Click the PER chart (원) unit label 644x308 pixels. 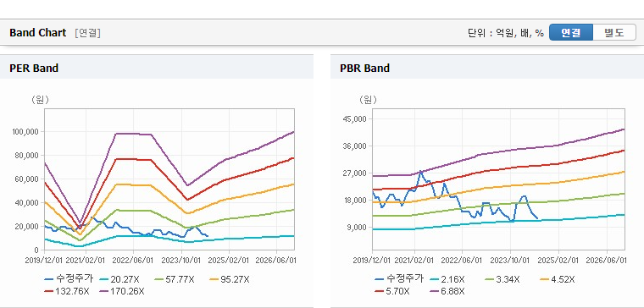coord(40,100)
